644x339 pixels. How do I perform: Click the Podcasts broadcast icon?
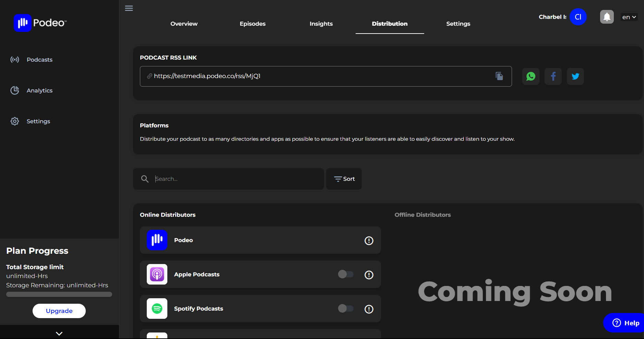pyautogui.click(x=15, y=60)
